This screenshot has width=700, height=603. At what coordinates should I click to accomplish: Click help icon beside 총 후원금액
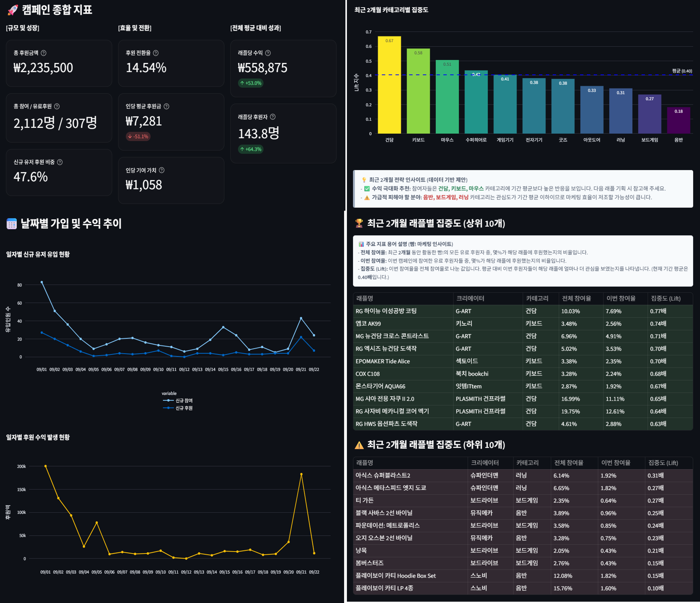coord(44,53)
